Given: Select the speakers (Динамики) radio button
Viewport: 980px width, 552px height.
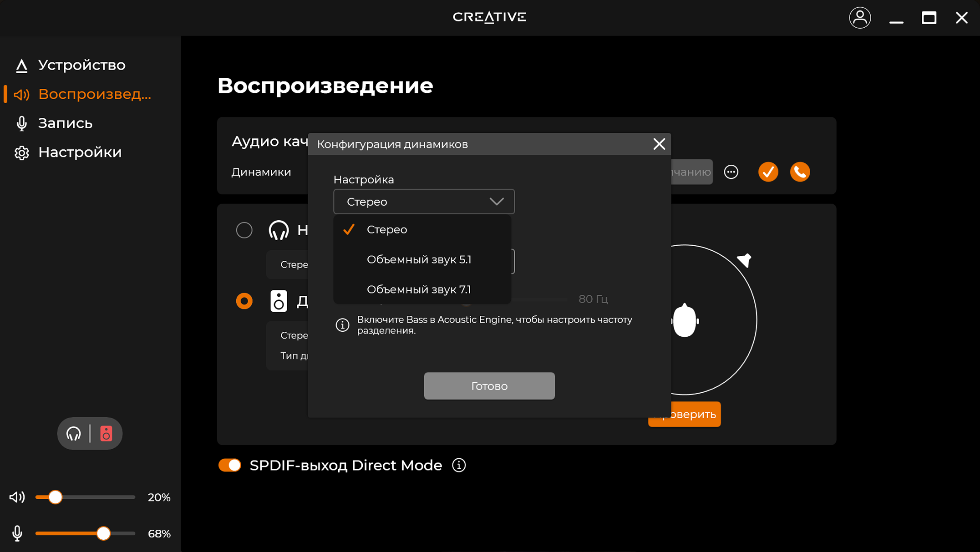Looking at the screenshot, I should point(244,301).
